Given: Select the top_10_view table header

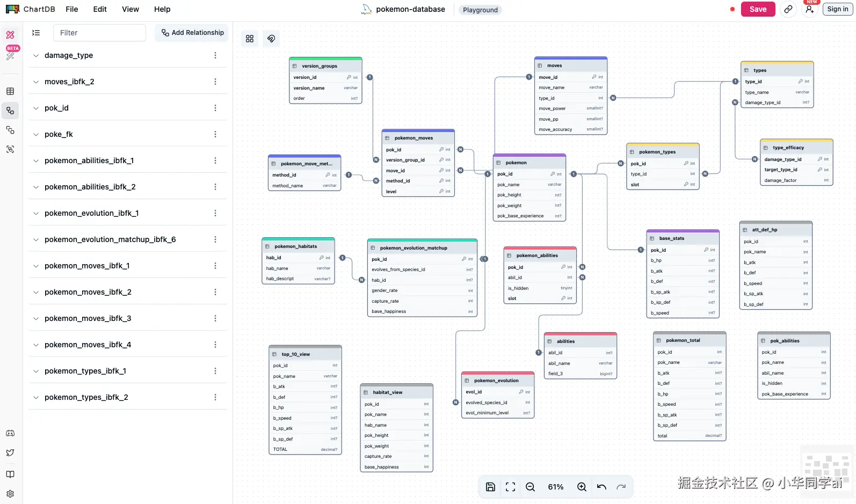Looking at the screenshot, I should 305,354.
